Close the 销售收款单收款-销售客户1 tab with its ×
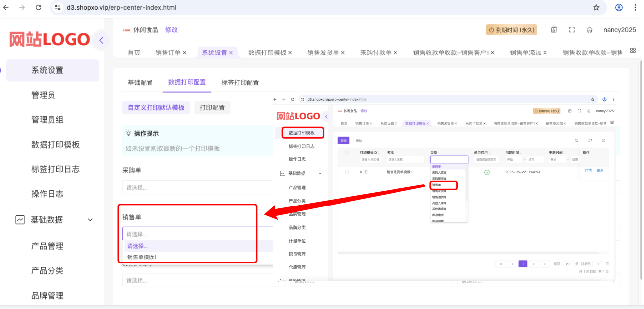Viewport: 644px width, 309px height. click(493, 52)
